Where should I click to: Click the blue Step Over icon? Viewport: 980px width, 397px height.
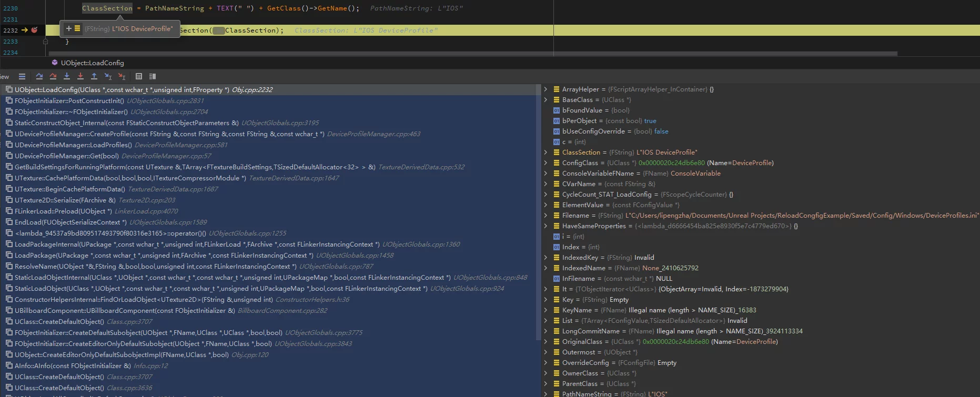pyautogui.click(x=39, y=76)
